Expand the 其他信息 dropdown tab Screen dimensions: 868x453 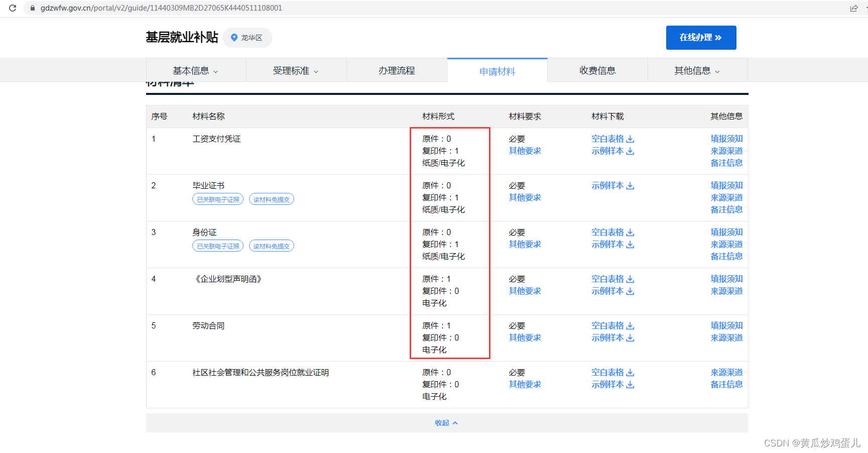(x=698, y=71)
